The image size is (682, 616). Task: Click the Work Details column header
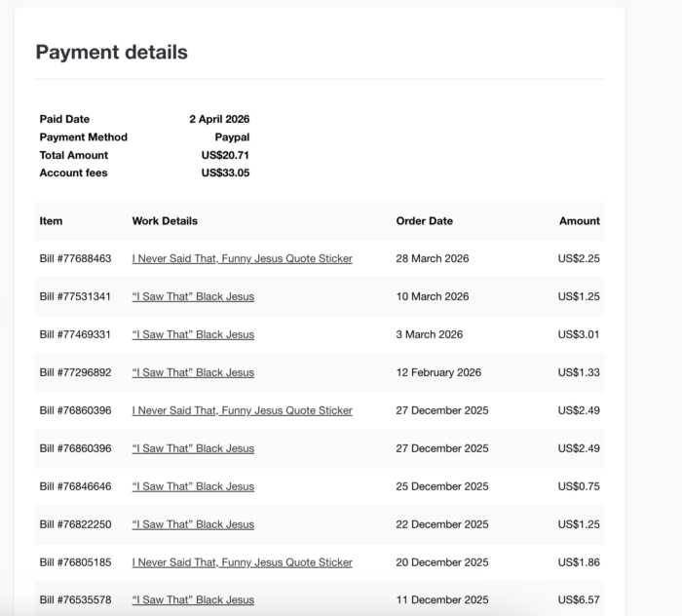(165, 221)
